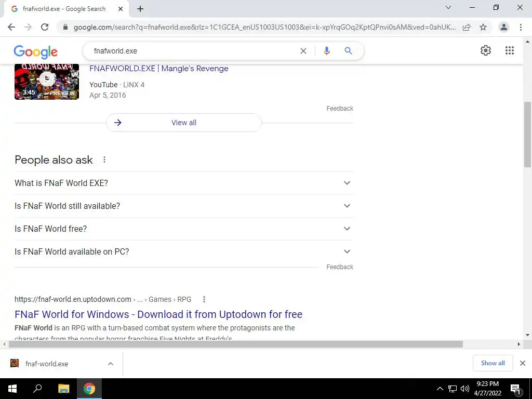Open People also ask options menu
Viewport: 532px width, 399px height.
(x=104, y=159)
